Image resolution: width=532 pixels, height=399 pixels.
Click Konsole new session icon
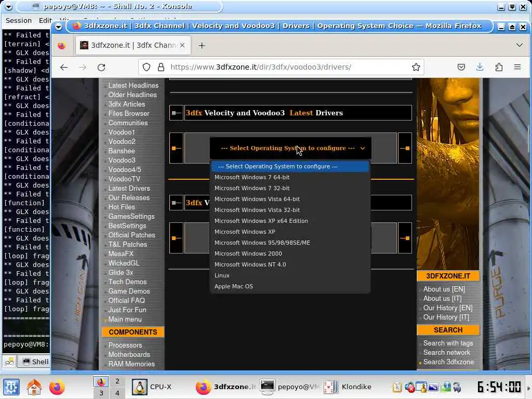click(9, 362)
